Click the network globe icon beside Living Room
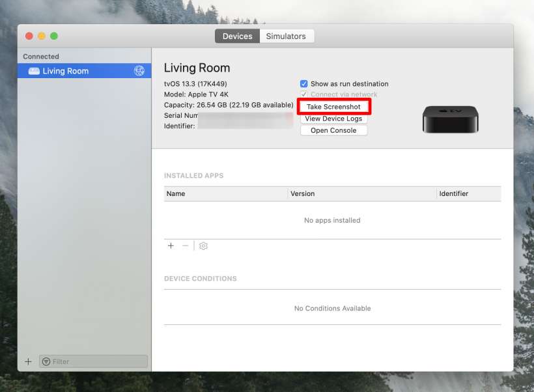 click(x=139, y=71)
